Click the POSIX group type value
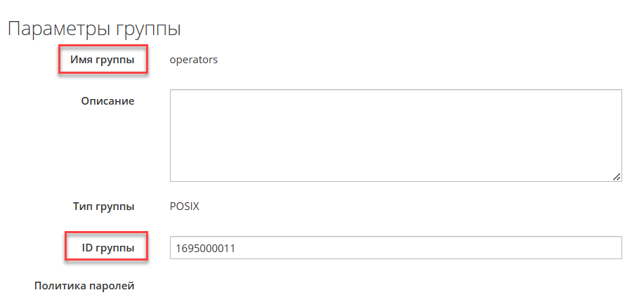The width and height of the screenshot is (644, 302). pos(185,206)
